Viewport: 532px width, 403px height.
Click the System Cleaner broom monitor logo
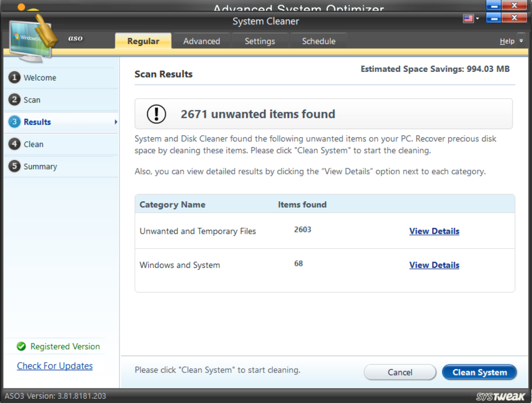tap(33, 40)
